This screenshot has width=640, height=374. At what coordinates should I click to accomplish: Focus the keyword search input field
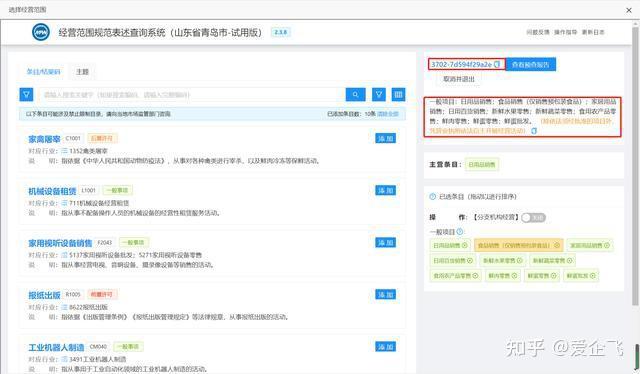192,95
